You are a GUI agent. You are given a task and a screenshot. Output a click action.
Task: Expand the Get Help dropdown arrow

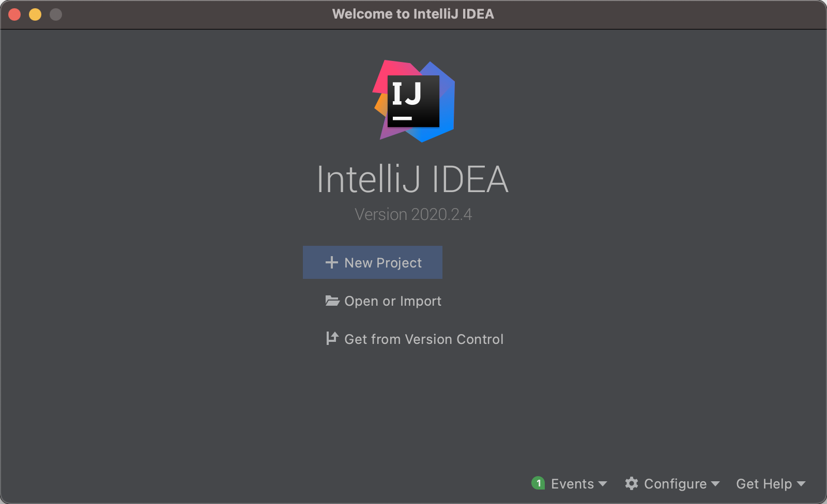(x=801, y=484)
